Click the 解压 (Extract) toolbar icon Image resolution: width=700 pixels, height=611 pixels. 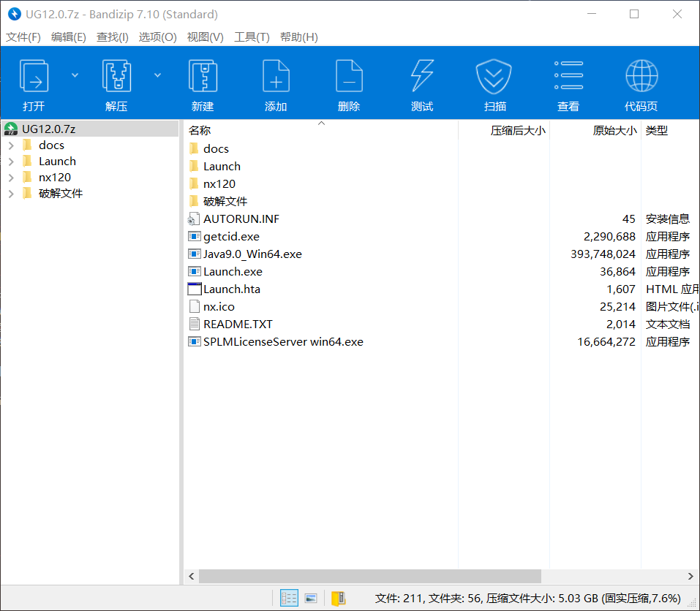(116, 76)
